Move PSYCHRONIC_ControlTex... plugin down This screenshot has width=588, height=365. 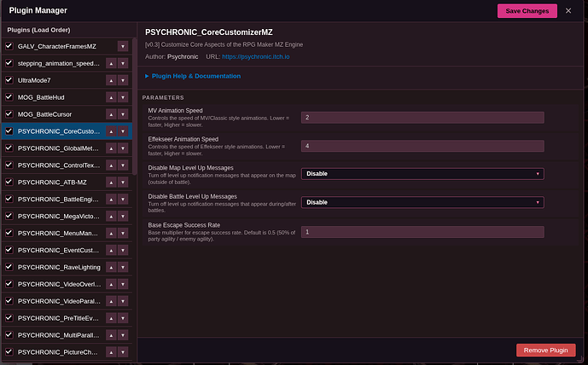click(123, 165)
